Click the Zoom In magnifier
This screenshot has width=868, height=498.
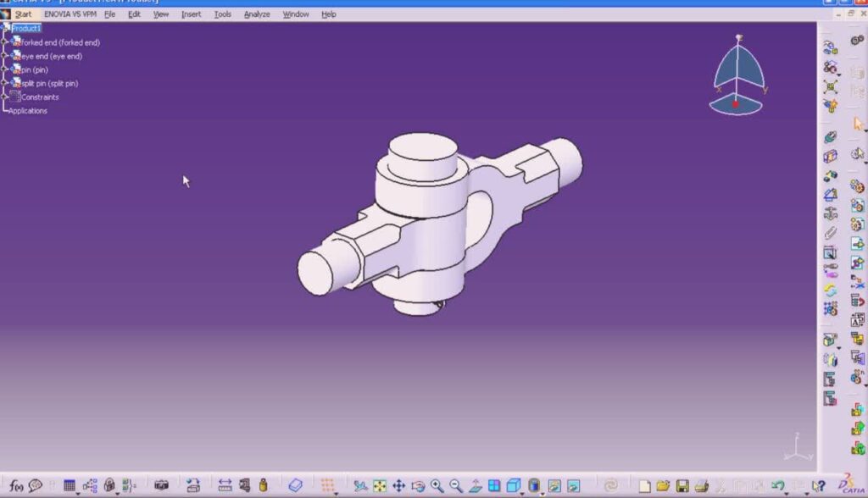tap(437, 486)
